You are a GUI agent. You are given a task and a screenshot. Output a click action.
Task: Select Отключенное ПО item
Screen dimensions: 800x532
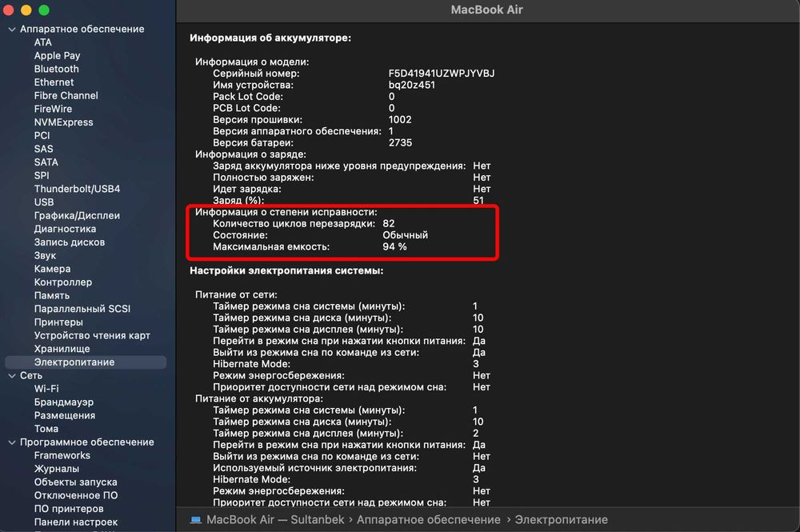point(75,496)
